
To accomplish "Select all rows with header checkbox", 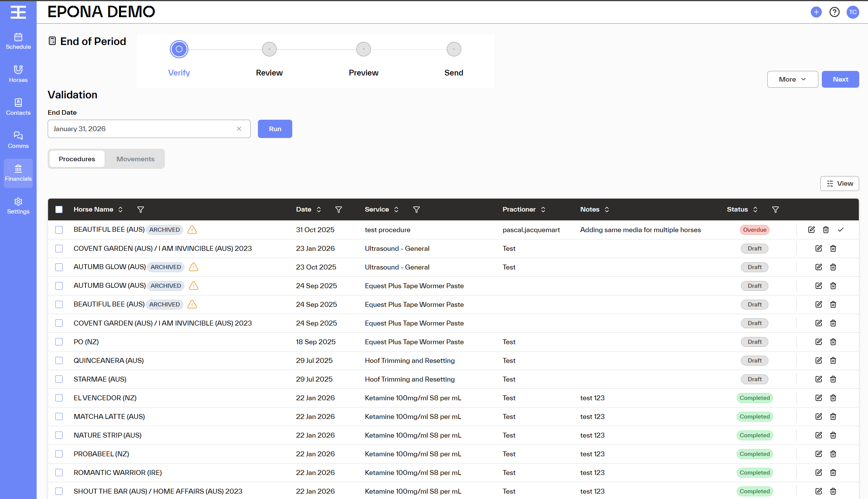I will (x=59, y=210).
